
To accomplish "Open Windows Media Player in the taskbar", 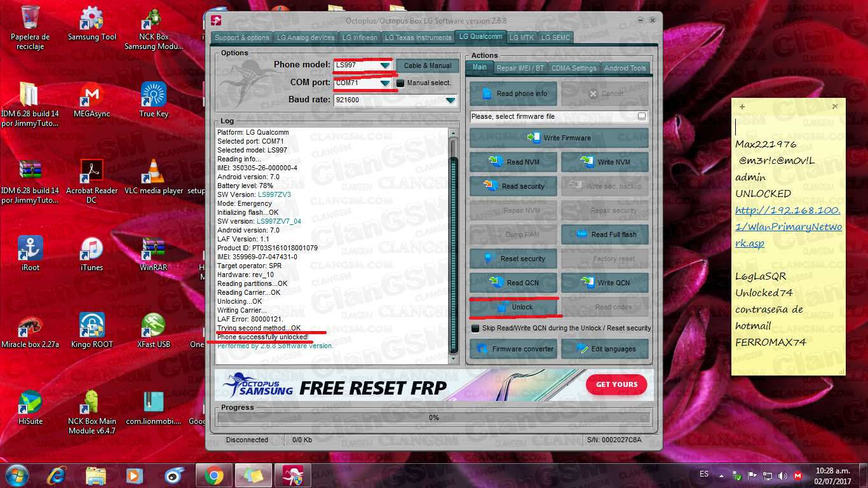I will (x=133, y=475).
